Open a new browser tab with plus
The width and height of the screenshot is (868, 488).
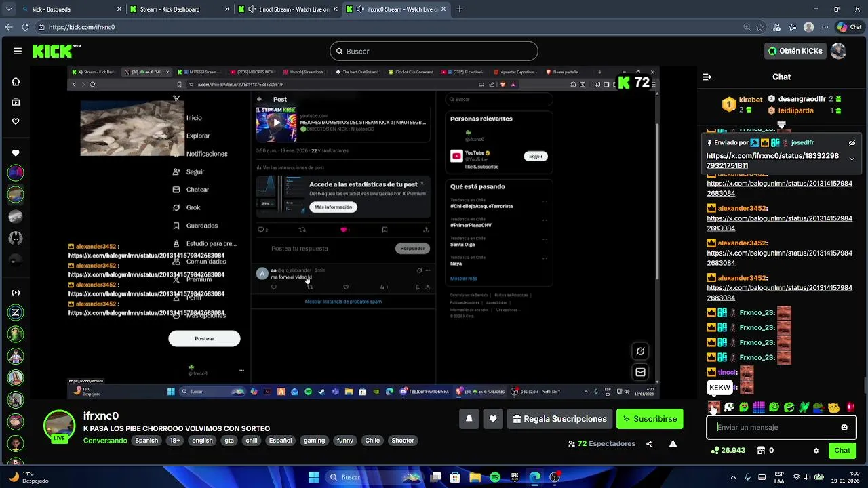pyautogui.click(x=460, y=9)
